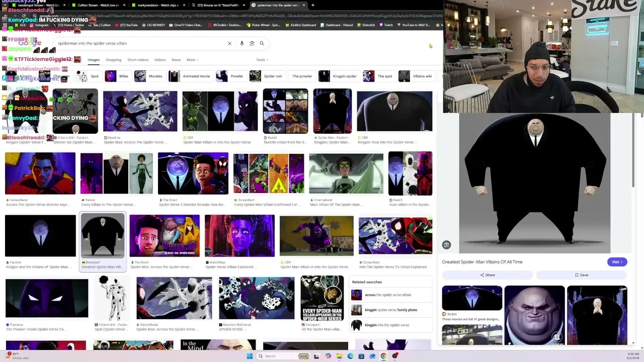
Task: Open the Dashboard - Pulsoid bookmark
Action: click(337, 25)
